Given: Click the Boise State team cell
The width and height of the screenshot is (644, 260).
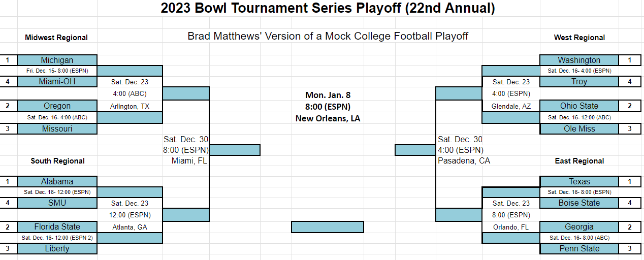Looking at the screenshot, I should pyautogui.click(x=579, y=203).
